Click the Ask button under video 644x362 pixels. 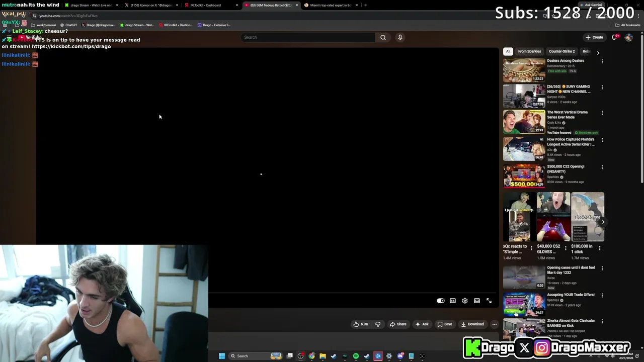tap(422, 324)
